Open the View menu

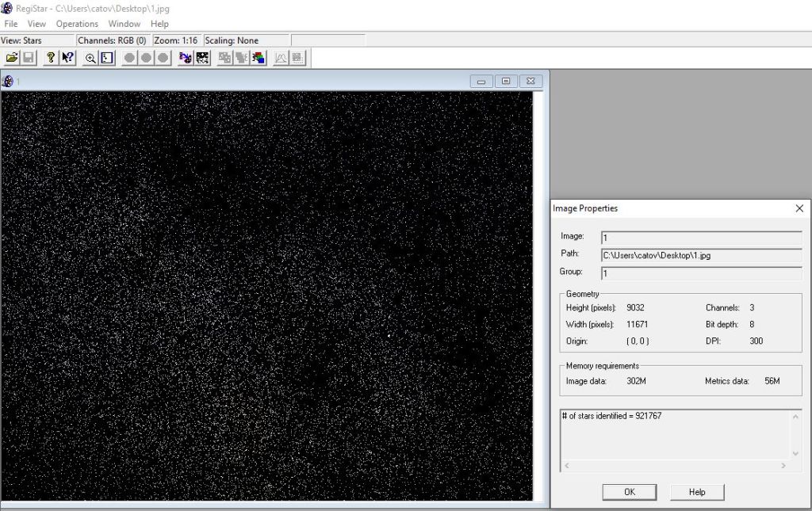36,24
